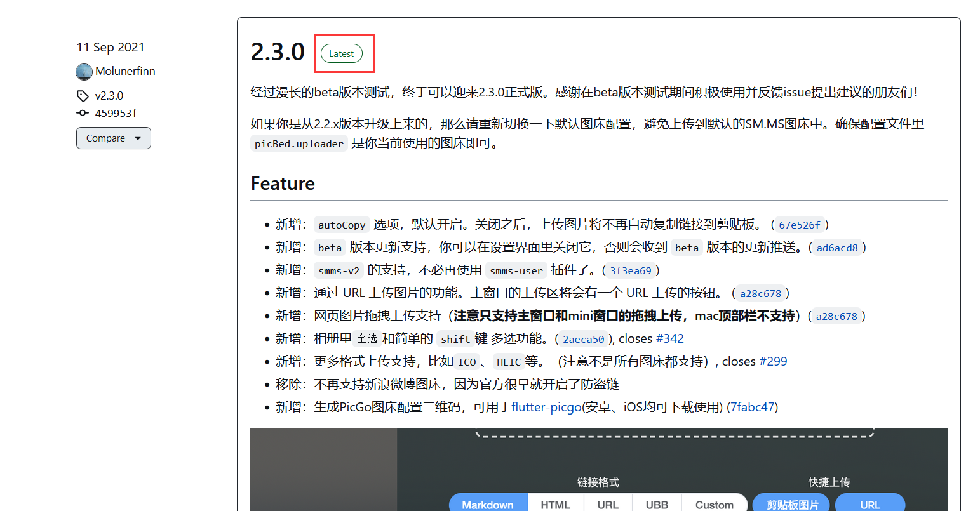Open commit 3f3ea69 link

pyautogui.click(x=631, y=270)
